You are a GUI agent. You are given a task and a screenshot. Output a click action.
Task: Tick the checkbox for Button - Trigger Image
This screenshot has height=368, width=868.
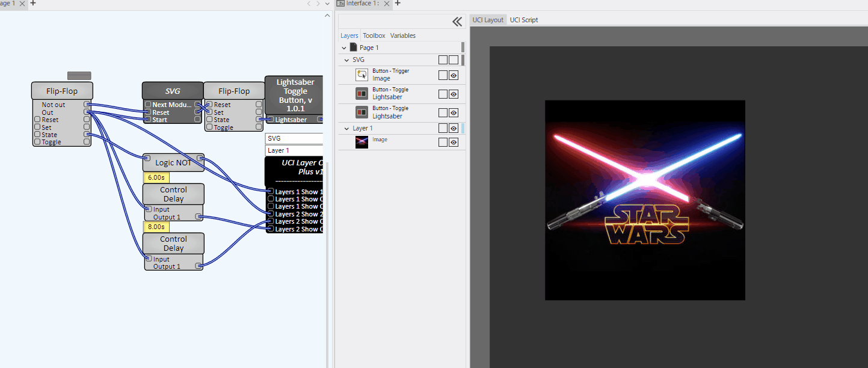pyautogui.click(x=443, y=75)
